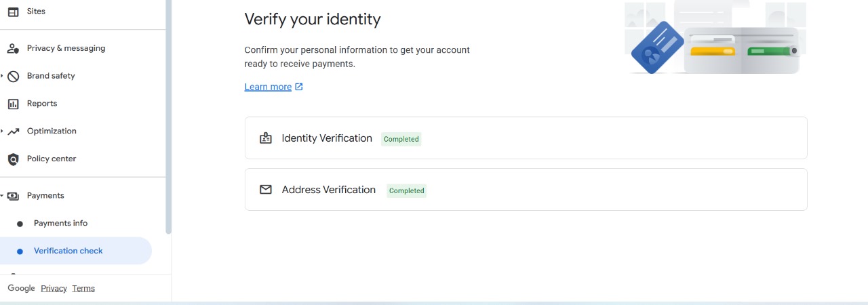The image size is (868, 305).
Task: Click the Completed badge on Address Verification
Action: coord(407,190)
